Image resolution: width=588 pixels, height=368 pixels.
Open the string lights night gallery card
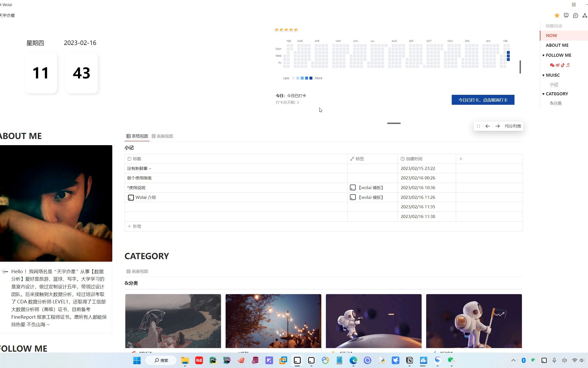pos(273,321)
